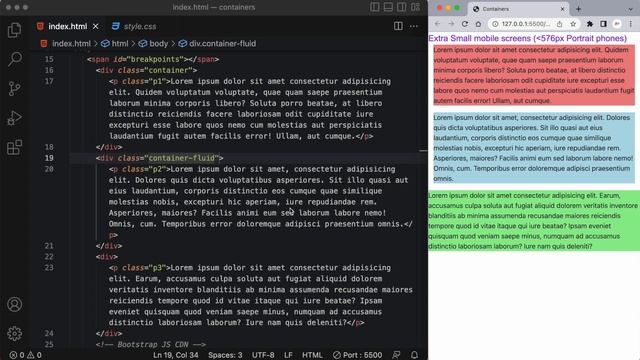Select the Containers browser tab
This screenshot has height=360, width=640.
click(x=518, y=9)
